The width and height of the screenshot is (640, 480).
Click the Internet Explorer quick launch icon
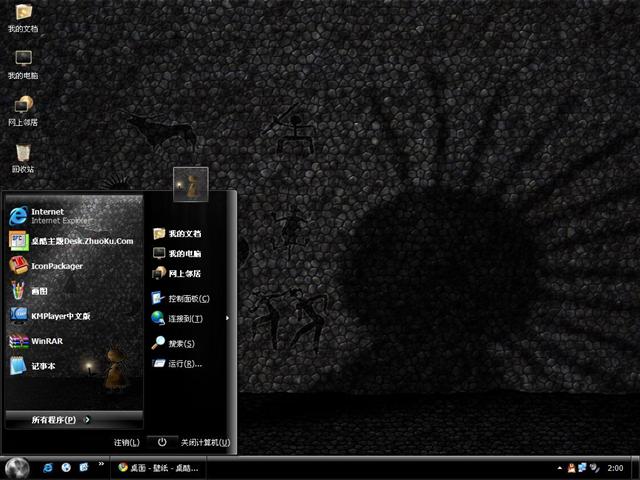pos(47,467)
